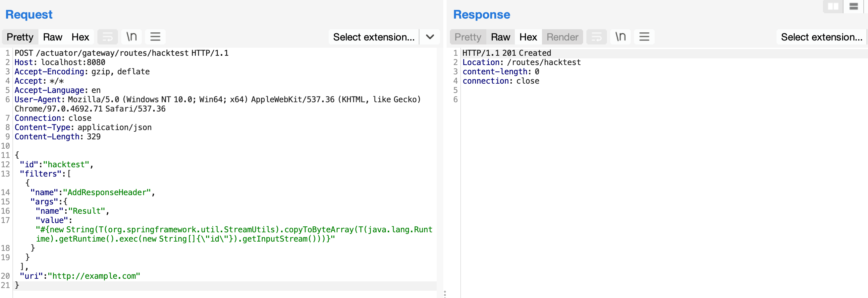
Task: Toggle \n non-printable characters in Request panel
Action: pos(132,37)
